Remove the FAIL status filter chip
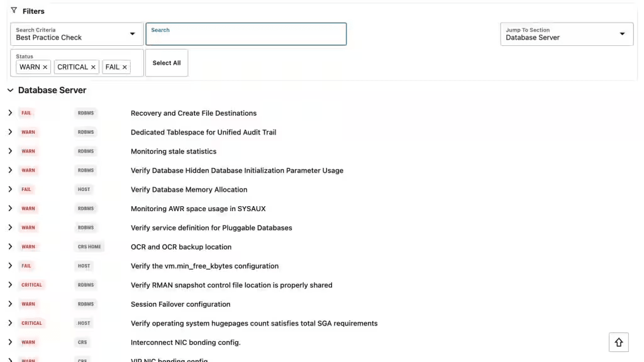The image size is (644, 362). coord(125,67)
